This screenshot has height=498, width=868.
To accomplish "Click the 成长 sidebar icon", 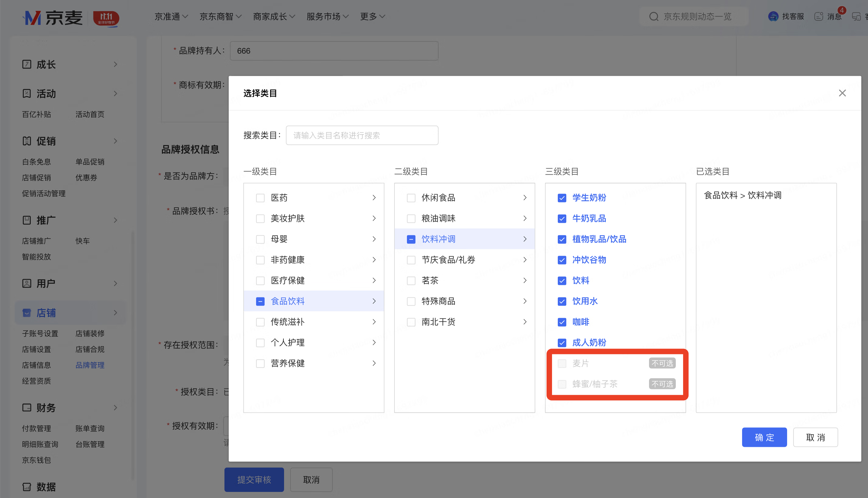I will [x=27, y=64].
